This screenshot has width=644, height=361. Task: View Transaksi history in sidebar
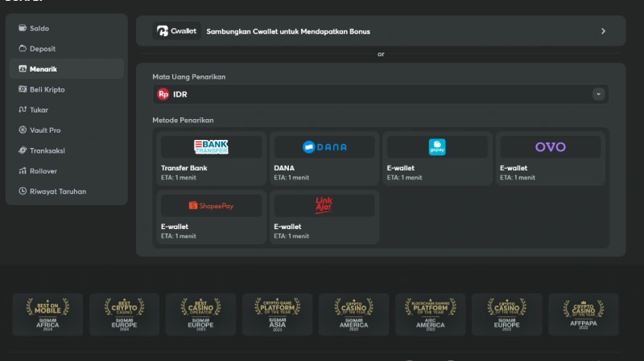pyautogui.click(x=48, y=150)
